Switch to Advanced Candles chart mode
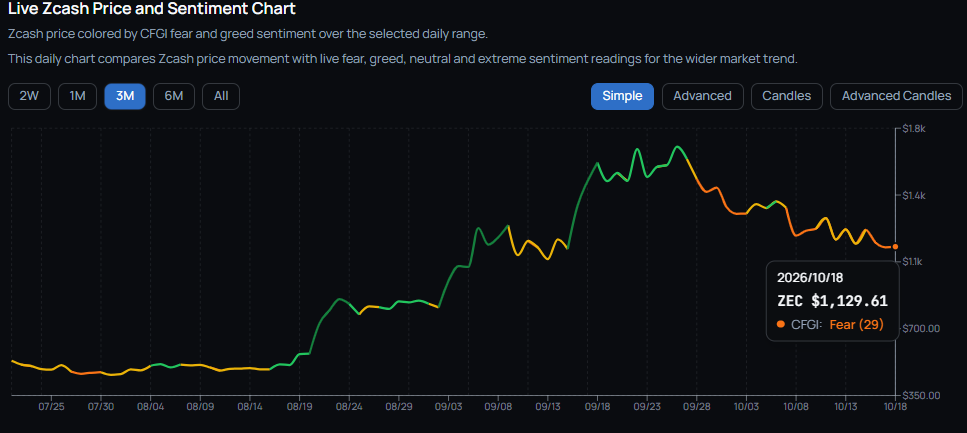967x433 pixels. pyautogui.click(x=896, y=96)
